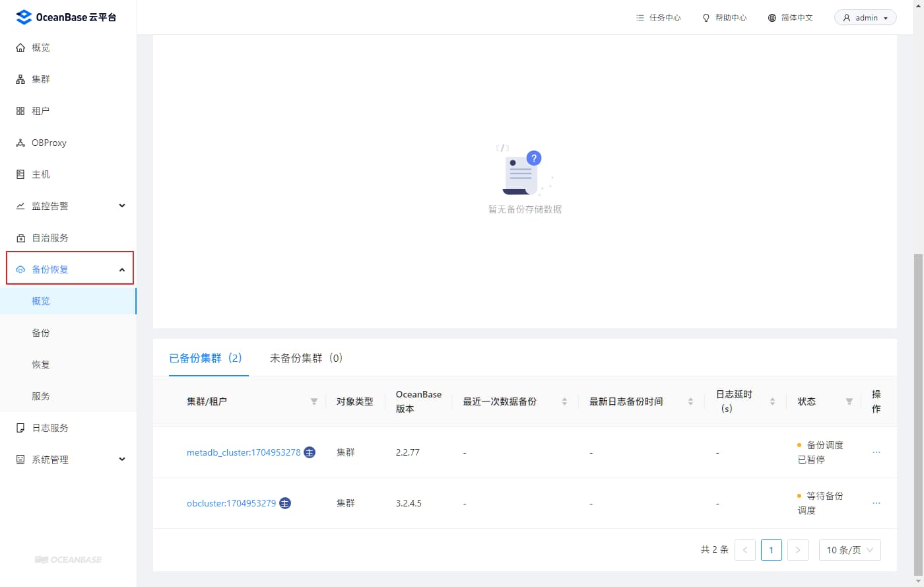Click the OceanBase 版本 column header
Image resolution: width=924 pixels, height=587 pixels.
point(418,401)
